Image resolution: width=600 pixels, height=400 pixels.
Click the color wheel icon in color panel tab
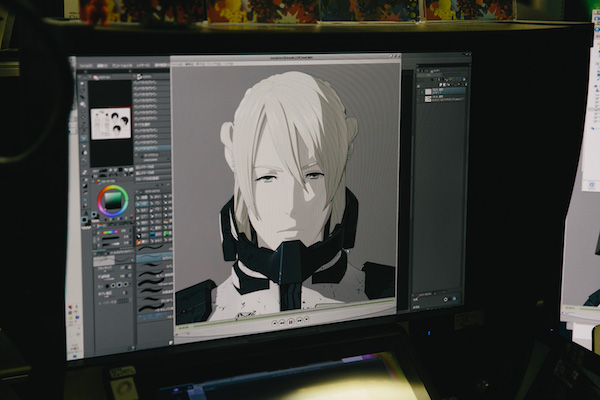(x=98, y=182)
